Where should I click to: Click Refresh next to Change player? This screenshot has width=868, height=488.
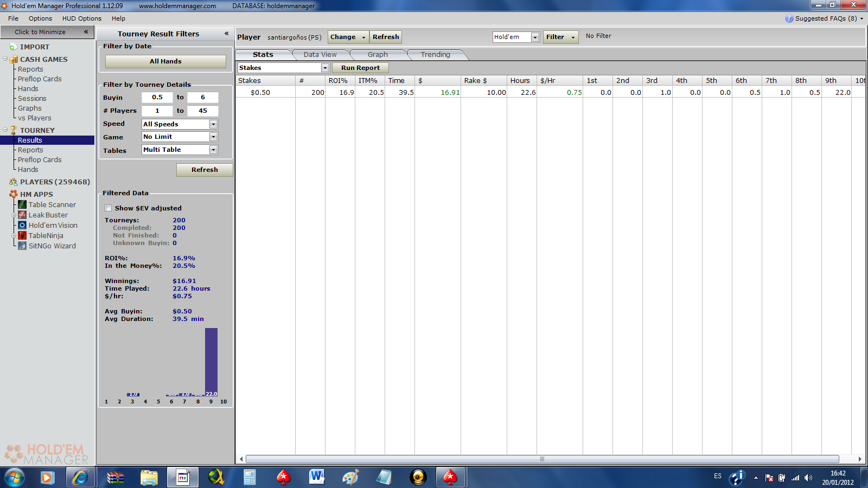pyautogui.click(x=386, y=37)
